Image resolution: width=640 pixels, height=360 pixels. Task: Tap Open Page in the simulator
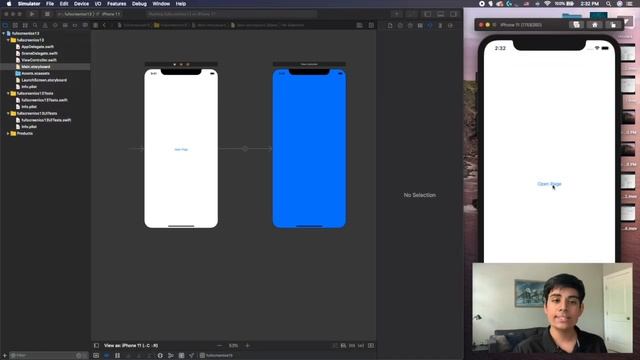pos(549,184)
